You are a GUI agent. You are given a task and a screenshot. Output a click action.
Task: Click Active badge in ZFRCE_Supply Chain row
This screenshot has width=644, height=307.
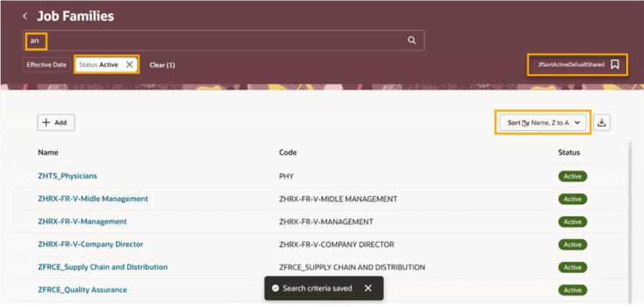(573, 268)
